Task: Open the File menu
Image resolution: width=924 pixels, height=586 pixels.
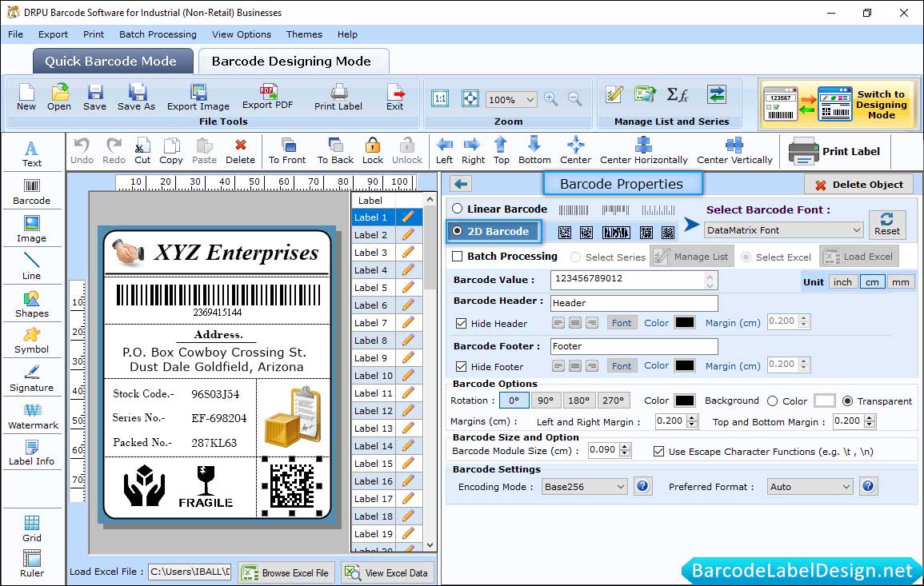Action: coord(16,34)
